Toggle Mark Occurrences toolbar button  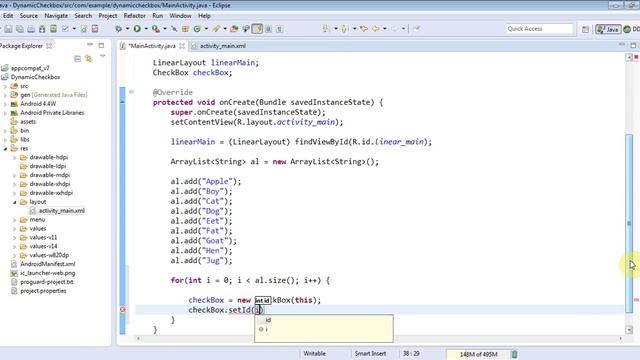tap(257, 29)
